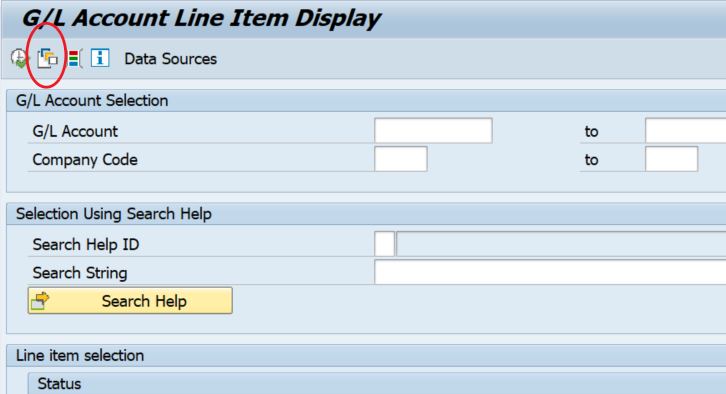Screen dimensions: 726x394
Task: Open Data Sources in the toolbar
Action: coord(170,59)
